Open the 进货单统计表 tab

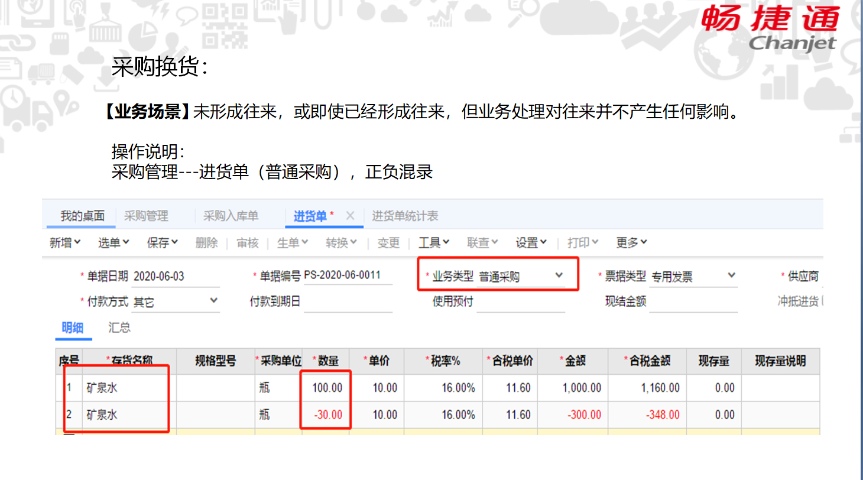click(x=405, y=216)
